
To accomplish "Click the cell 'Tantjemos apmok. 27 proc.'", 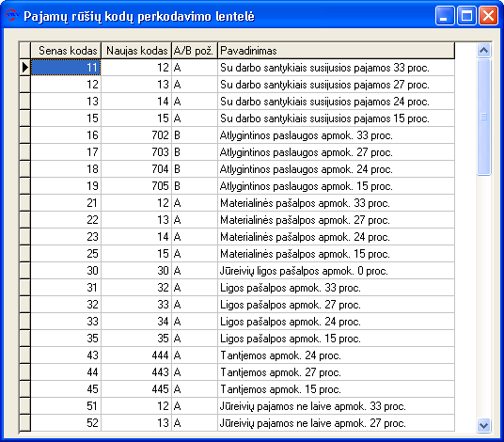I will [x=337, y=371].
